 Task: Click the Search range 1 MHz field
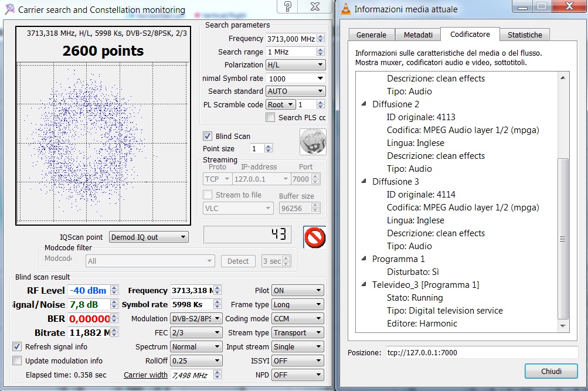tap(291, 52)
